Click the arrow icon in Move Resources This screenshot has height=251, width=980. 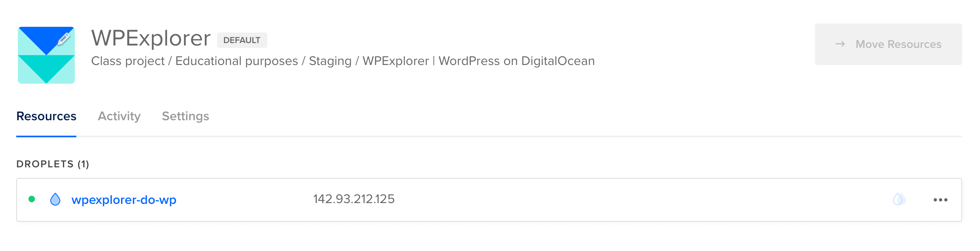[840, 44]
